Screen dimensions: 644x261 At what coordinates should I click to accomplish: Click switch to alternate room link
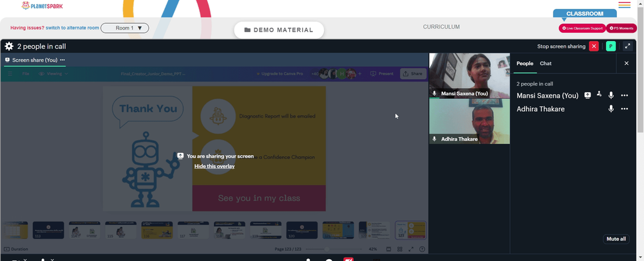coord(72,28)
